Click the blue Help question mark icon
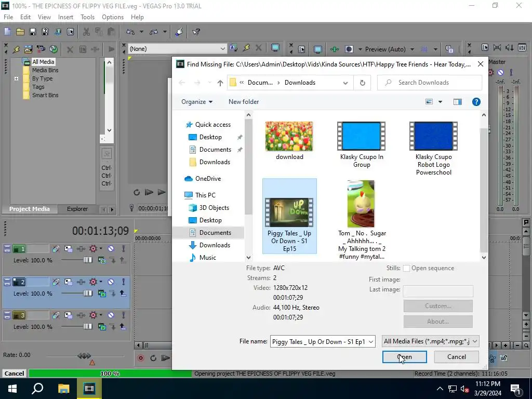 [476, 102]
